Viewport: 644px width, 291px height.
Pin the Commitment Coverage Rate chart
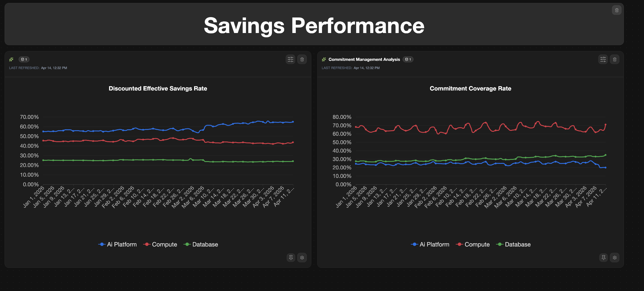pos(603,258)
